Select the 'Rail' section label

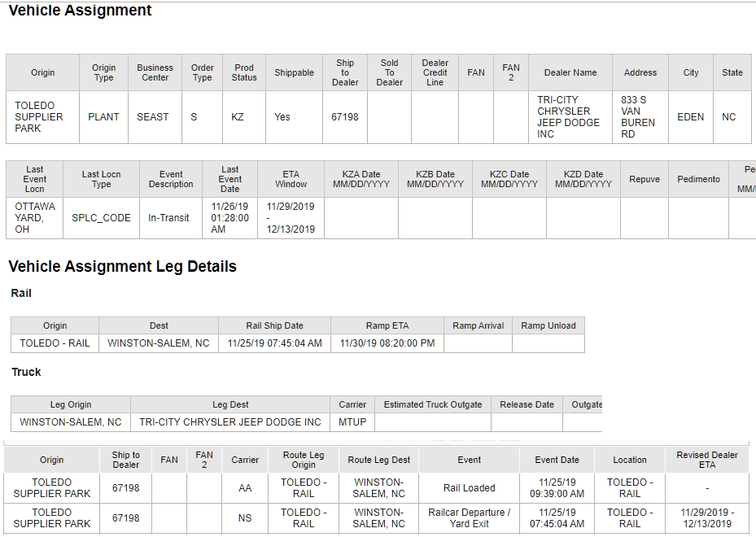coord(21,293)
